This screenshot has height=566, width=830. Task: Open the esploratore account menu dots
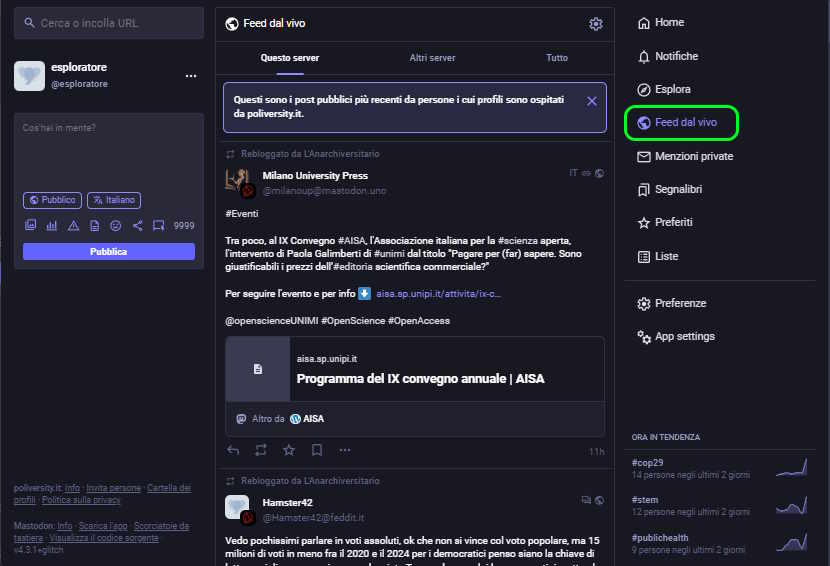[x=191, y=76]
